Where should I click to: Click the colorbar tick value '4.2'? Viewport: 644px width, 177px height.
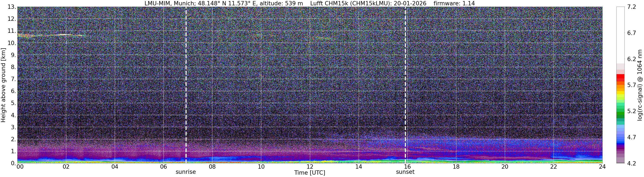(632, 163)
